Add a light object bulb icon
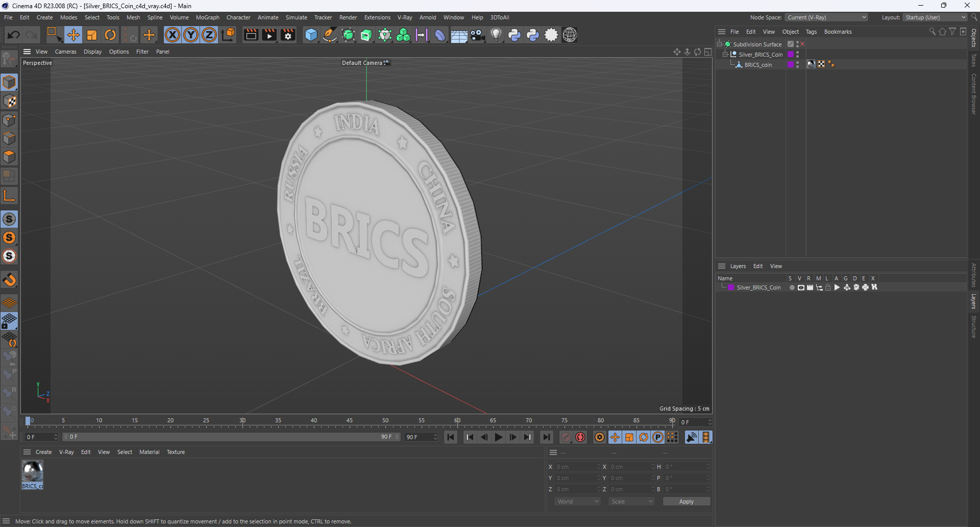Screen dimensions: 980x527 (x=496, y=35)
